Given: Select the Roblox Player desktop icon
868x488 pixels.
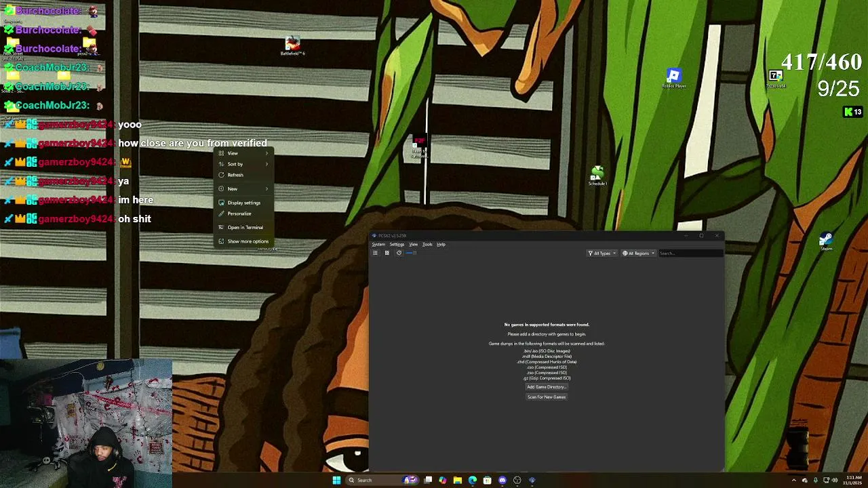Looking at the screenshot, I should tap(673, 78).
